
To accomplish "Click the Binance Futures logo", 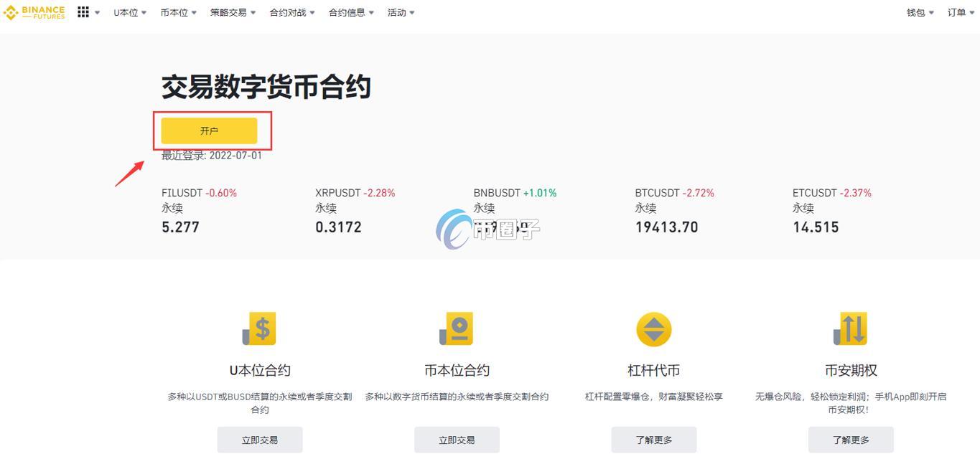I will 33,11.
